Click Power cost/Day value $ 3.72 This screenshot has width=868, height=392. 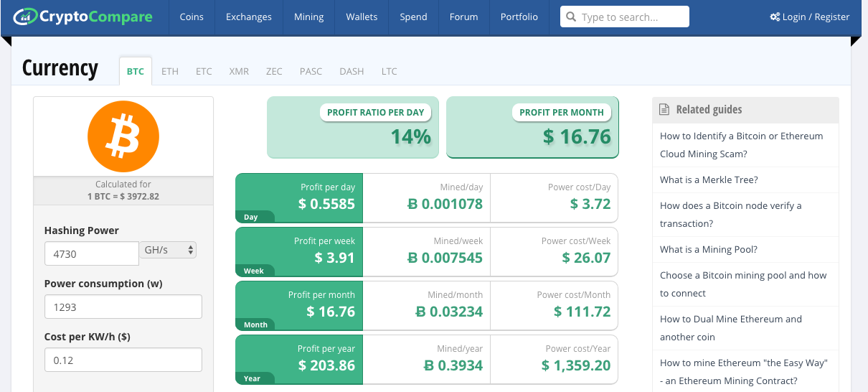(x=590, y=204)
